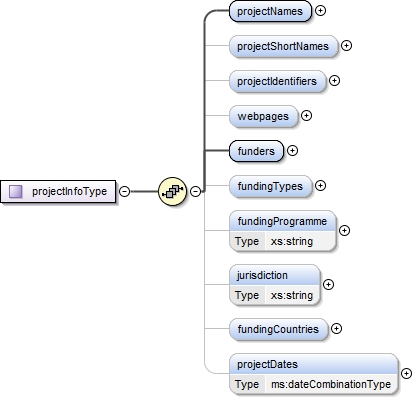
Task: Expand jurisdiction element plus icon
Action: (x=329, y=285)
